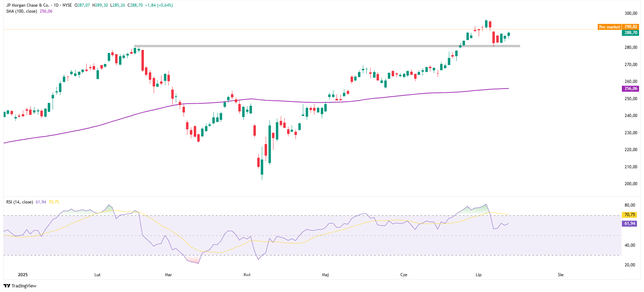Viewport: 644px width, 292px height.
Task: Click the 210,00 price axis label
Action: point(631,167)
